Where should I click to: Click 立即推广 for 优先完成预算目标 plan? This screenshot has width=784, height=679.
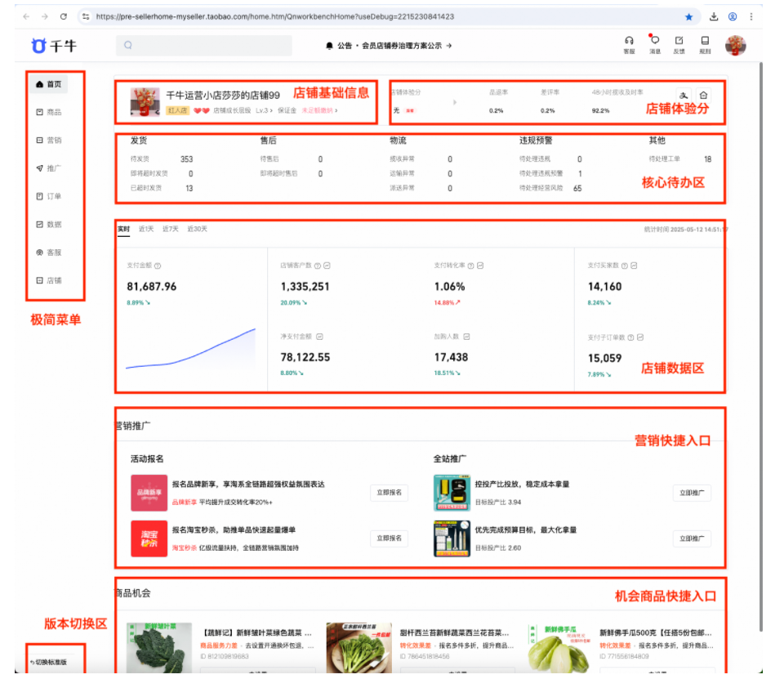click(x=692, y=538)
